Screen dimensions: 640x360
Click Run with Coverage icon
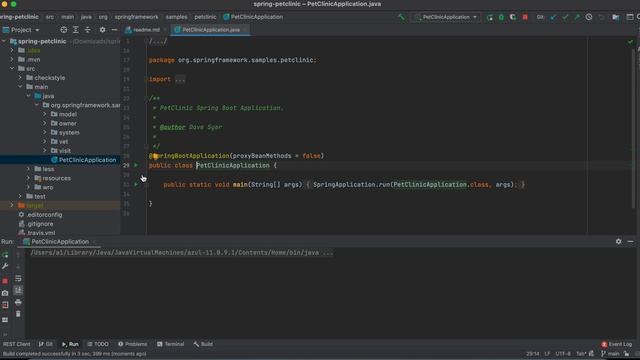click(513, 17)
